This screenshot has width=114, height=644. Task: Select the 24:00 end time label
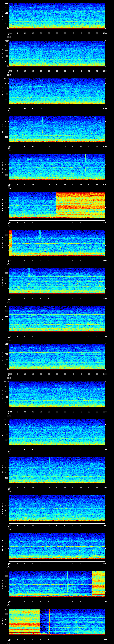tap(105, 374)
